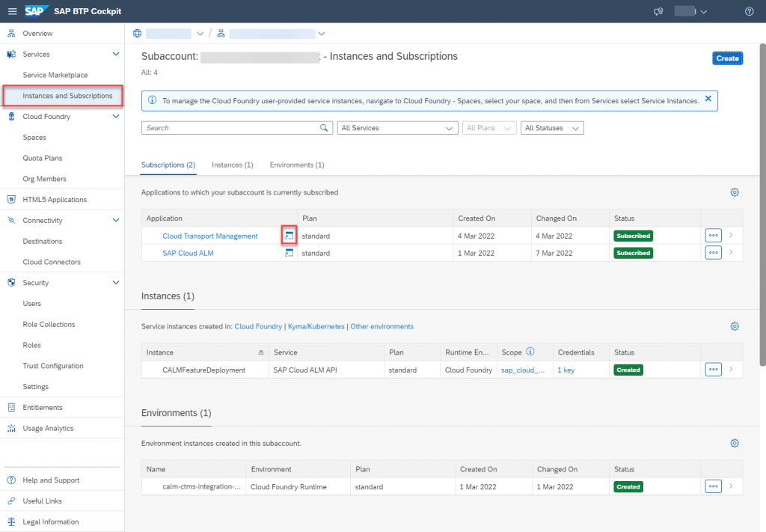Collapse the Connectivity section chevron
The image size is (766, 532).
[x=116, y=220]
